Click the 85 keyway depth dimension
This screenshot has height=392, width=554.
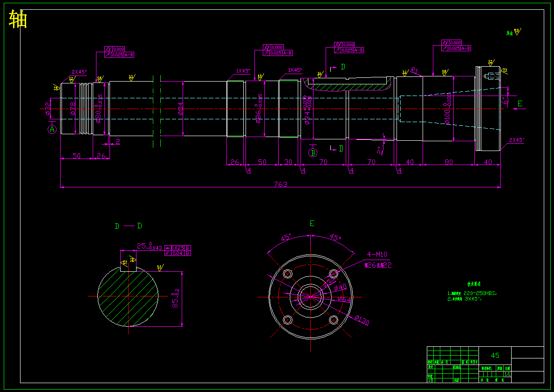[175, 299]
